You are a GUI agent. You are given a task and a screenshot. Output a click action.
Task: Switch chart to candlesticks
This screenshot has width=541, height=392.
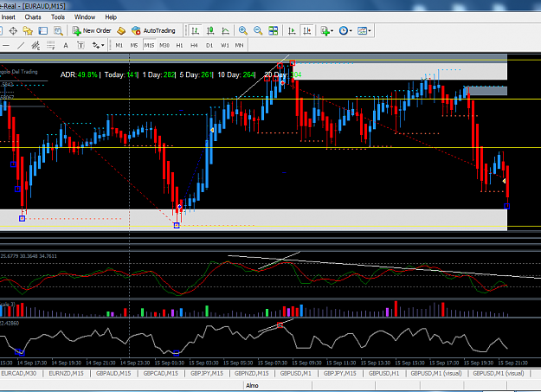[210, 30]
